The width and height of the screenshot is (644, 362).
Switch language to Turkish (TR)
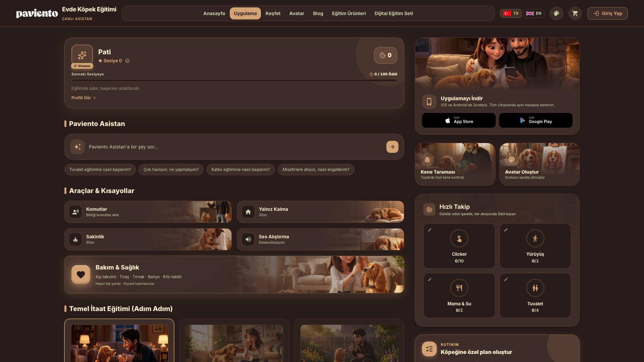click(511, 13)
